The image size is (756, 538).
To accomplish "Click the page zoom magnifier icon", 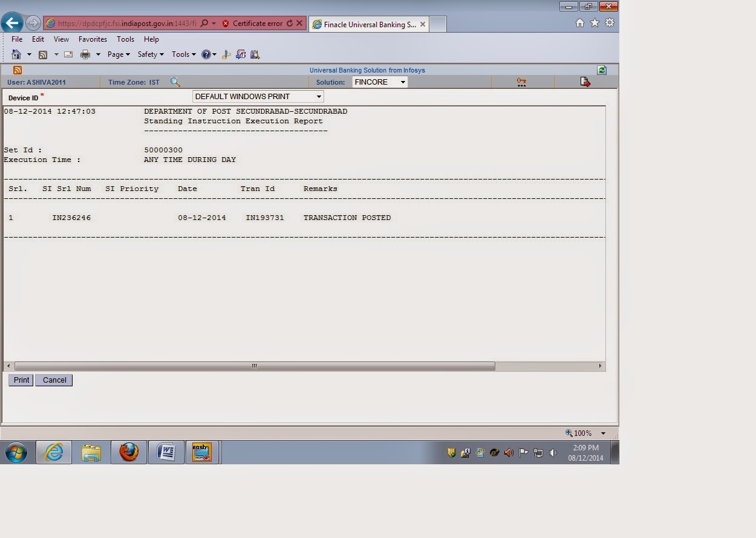I will tap(569, 433).
